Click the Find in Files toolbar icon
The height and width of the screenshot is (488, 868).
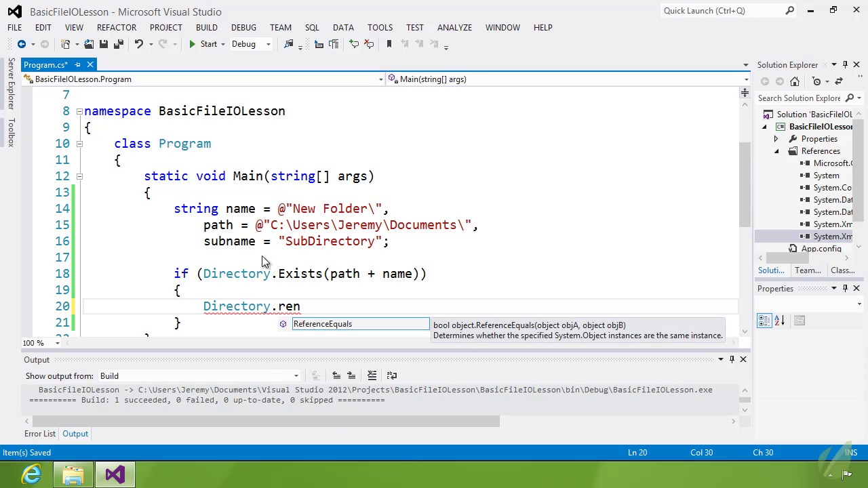click(288, 44)
